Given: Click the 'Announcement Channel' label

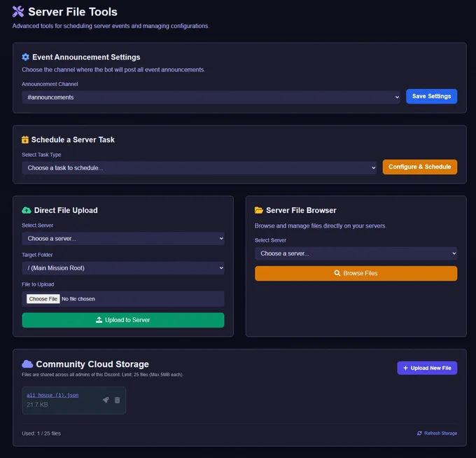Looking at the screenshot, I should (x=50, y=84).
